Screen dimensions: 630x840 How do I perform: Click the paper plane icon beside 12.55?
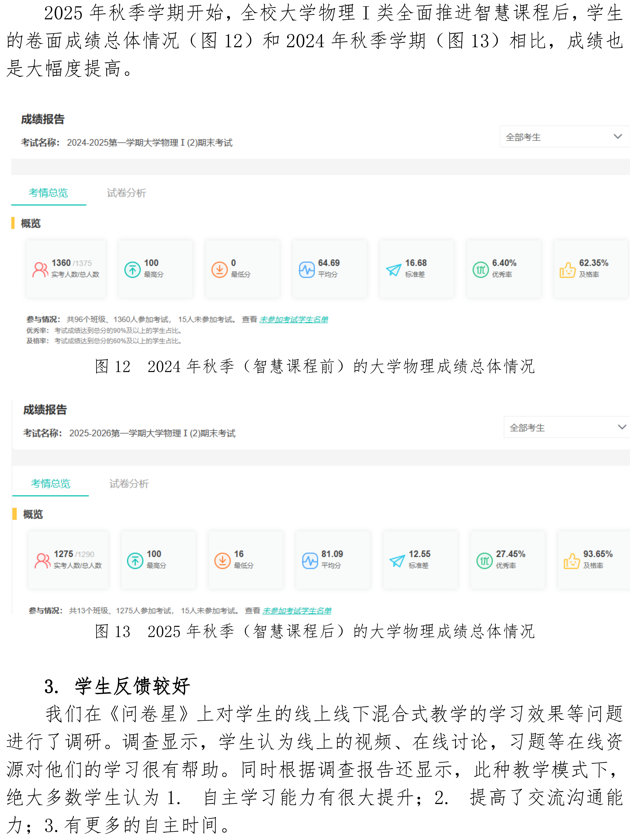397,561
